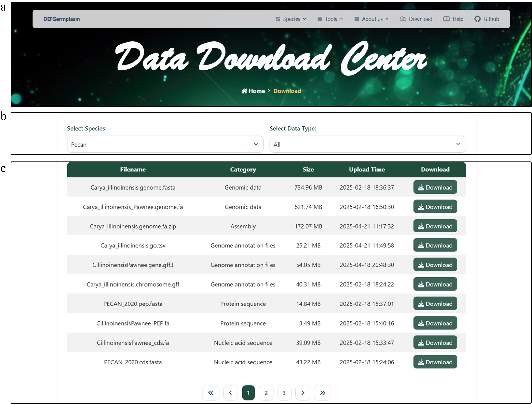Download Carya_illinoinensis.genome.fasta file
The height and width of the screenshot is (404, 532).
point(435,187)
